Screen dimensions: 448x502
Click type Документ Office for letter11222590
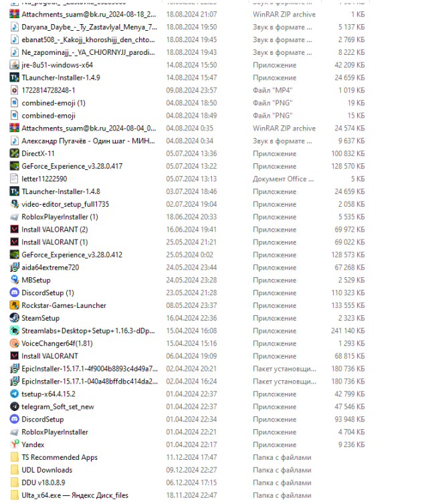pos(283,179)
